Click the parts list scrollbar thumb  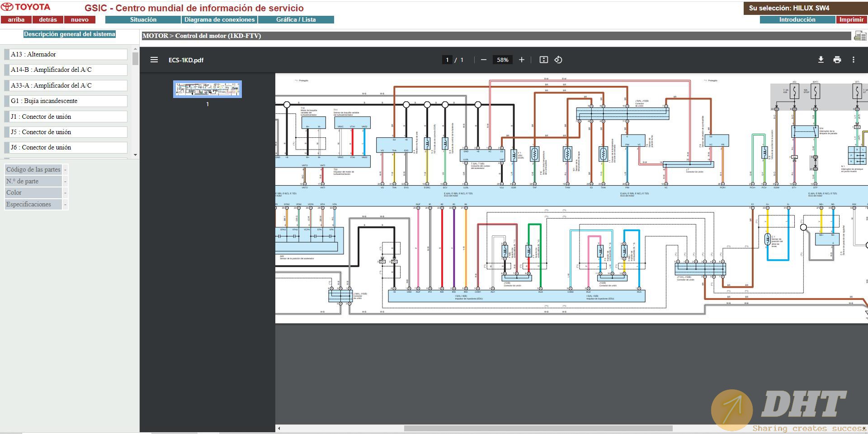(135, 59)
